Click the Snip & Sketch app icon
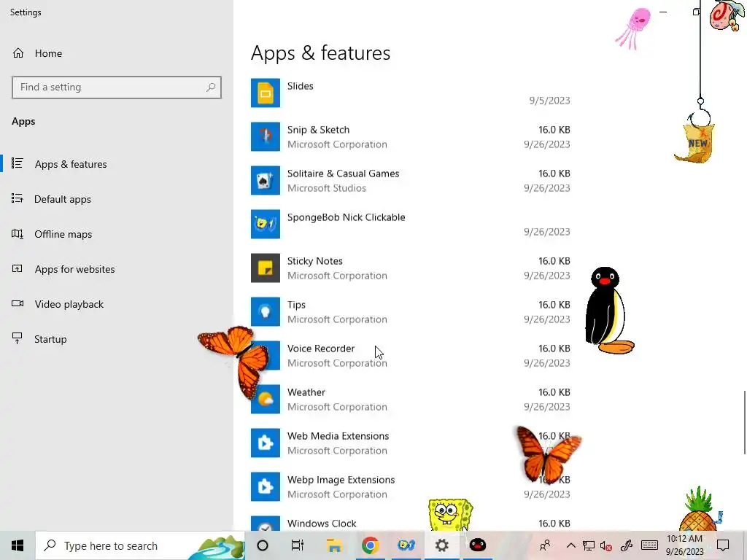Image resolution: width=747 pixels, height=560 pixels. click(x=266, y=136)
